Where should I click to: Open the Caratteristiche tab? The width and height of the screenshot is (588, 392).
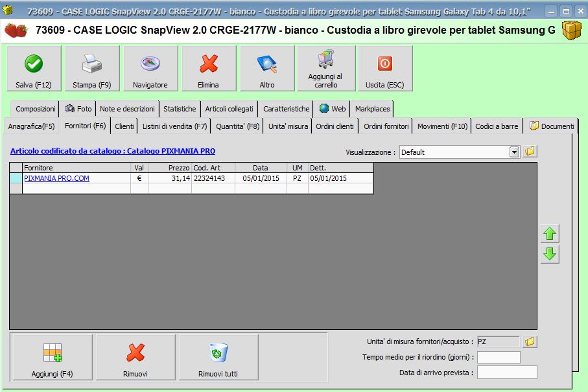[286, 109]
